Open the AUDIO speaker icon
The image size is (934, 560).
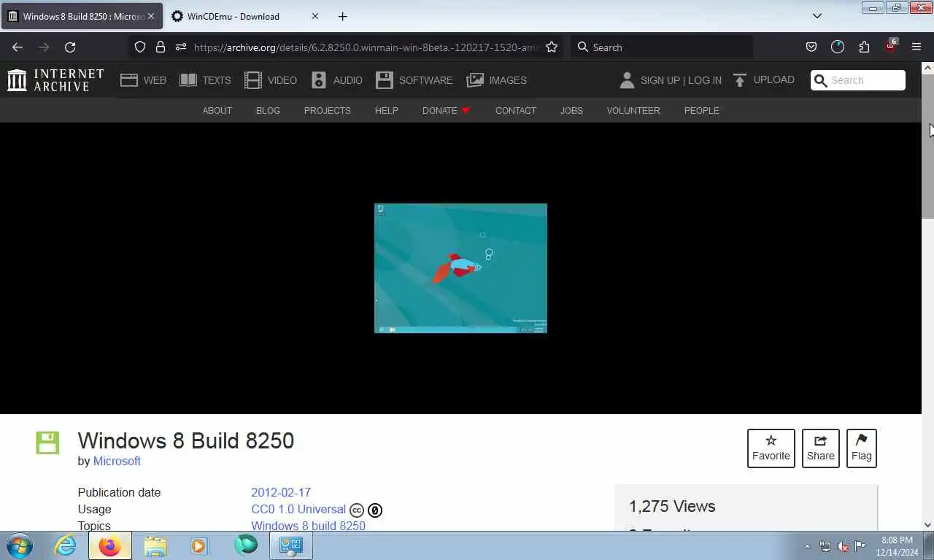pos(319,80)
